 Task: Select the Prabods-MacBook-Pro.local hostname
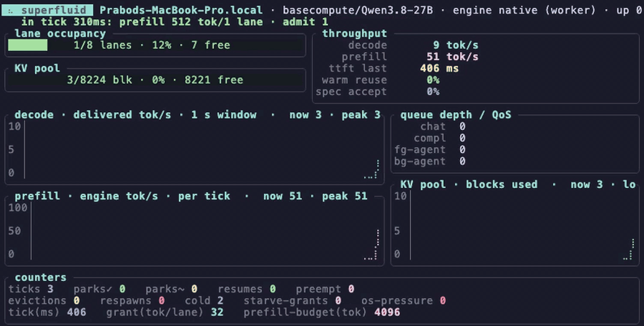click(181, 10)
